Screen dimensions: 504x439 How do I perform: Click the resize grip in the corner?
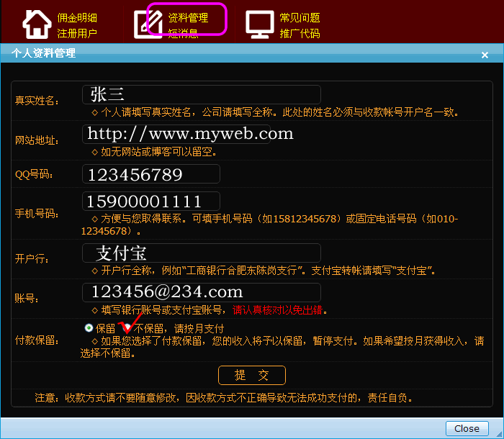click(500, 435)
